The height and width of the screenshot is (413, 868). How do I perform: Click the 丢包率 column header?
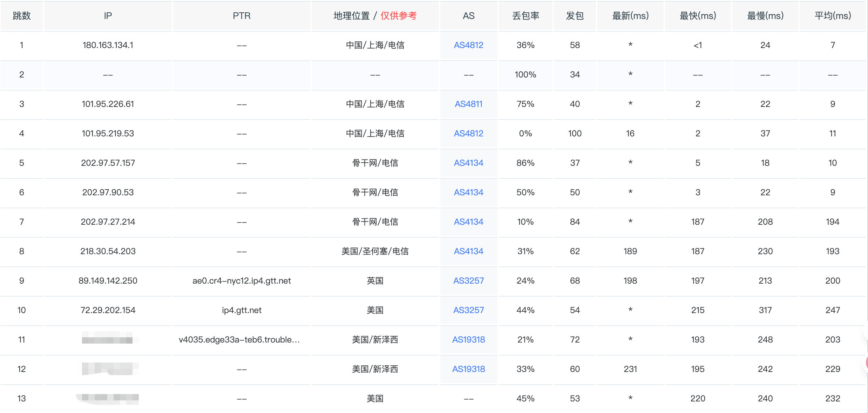(525, 16)
